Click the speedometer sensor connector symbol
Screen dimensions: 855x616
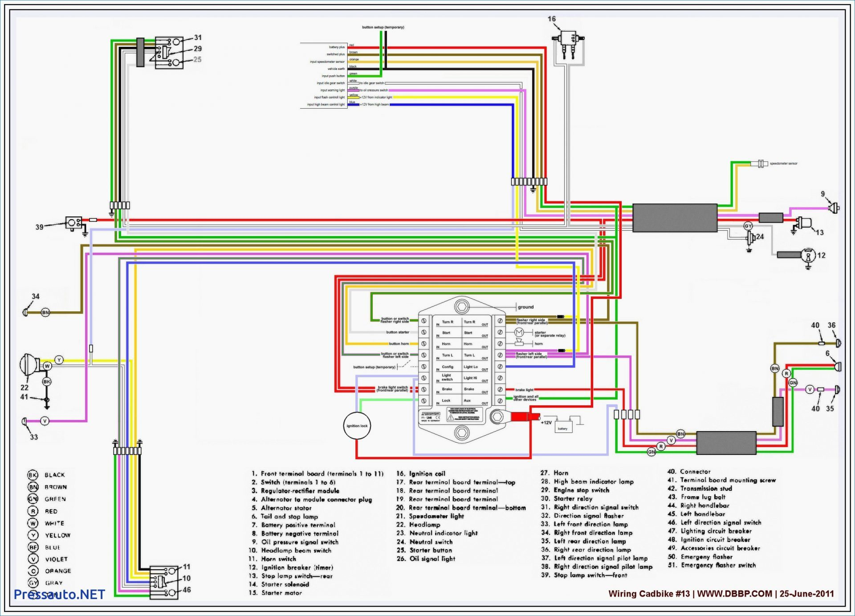(x=761, y=163)
